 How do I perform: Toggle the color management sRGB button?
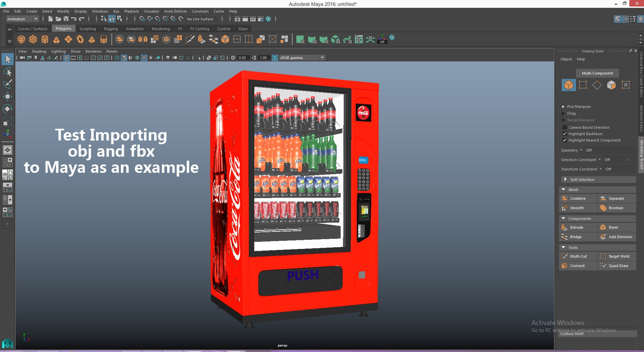[275, 58]
